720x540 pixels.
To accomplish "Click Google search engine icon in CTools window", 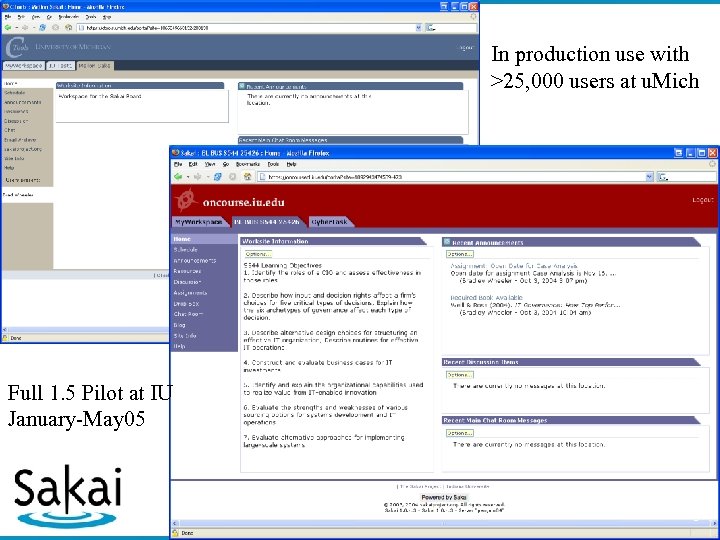I will (x=430, y=28).
